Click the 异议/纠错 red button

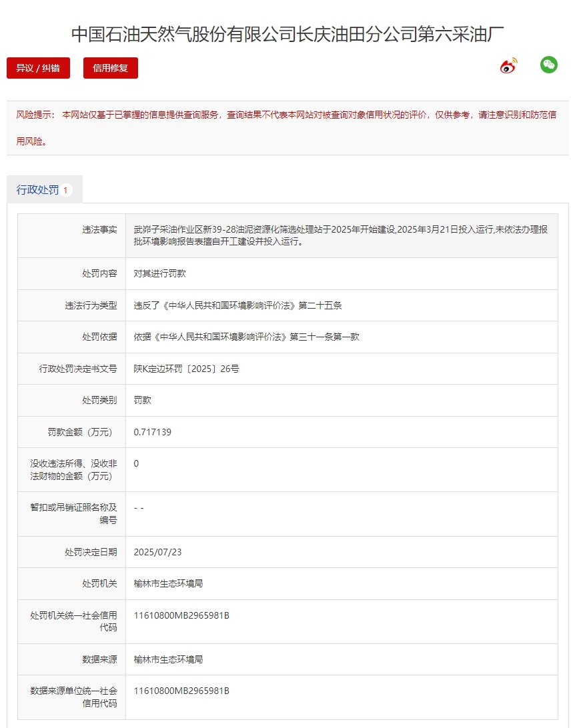pyautogui.click(x=38, y=68)
